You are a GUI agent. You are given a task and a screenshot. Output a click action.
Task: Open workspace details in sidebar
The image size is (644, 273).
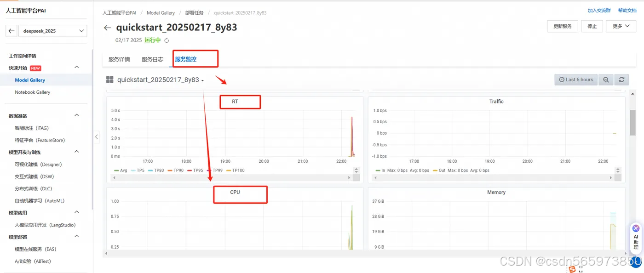(x=23, y=56)
